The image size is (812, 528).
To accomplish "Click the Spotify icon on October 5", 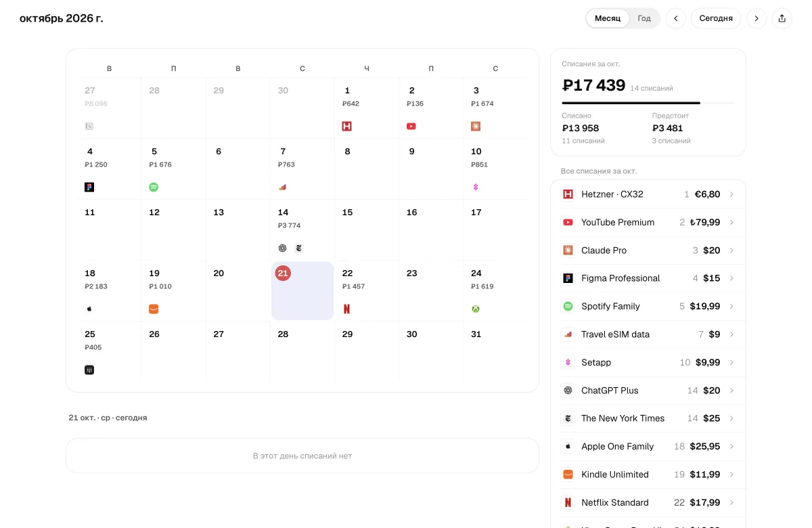I will pyautogui.click(x=154, y=188).
